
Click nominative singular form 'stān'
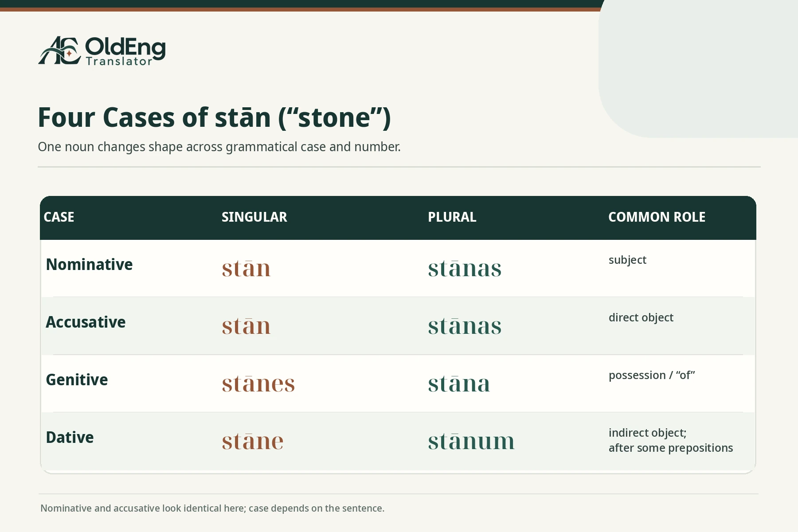coord(246,268)
